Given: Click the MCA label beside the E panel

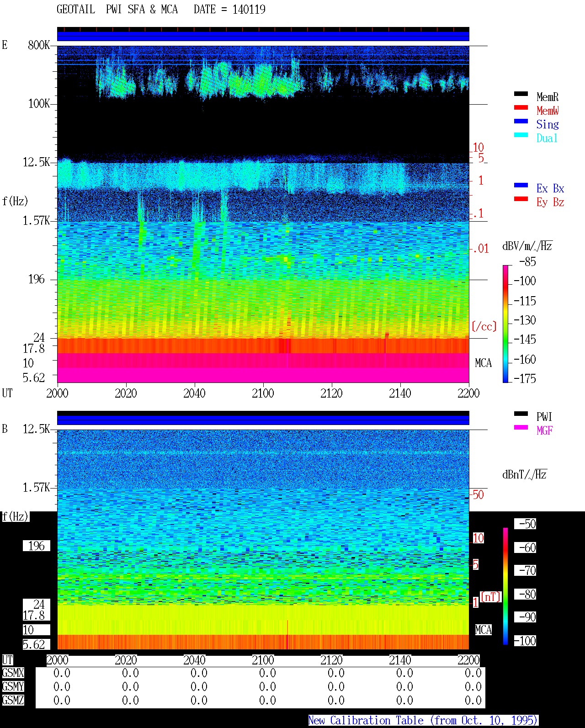Looking at the screenshot, I should 483,363.
